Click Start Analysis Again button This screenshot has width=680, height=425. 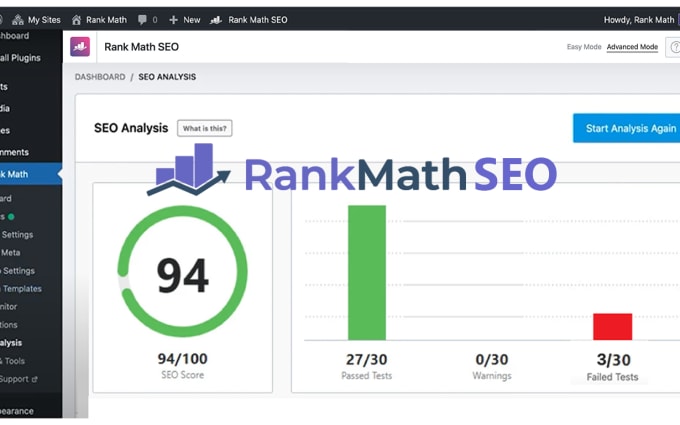pos(626,128)
